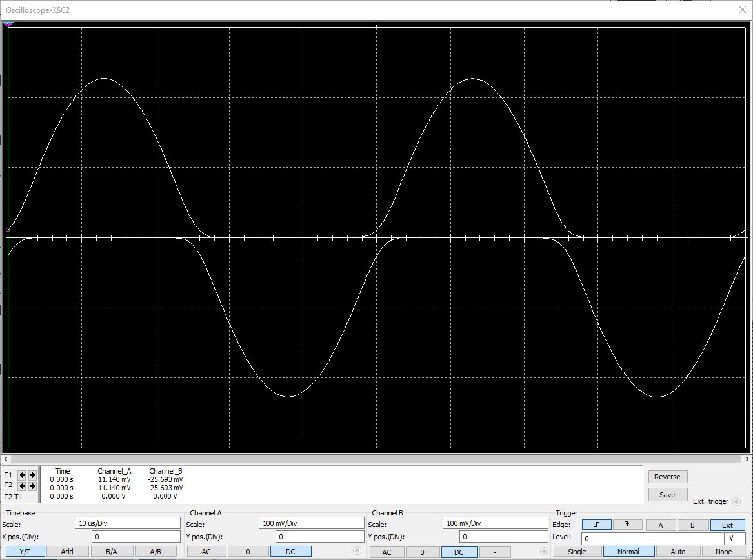Open trigger level unit V dropdown
753x560 pixels.
pos(735,539)
